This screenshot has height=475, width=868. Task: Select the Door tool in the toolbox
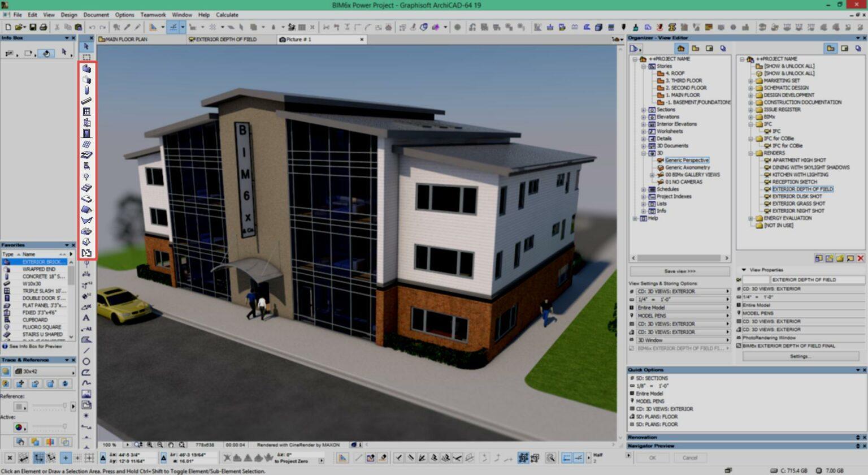86,133
